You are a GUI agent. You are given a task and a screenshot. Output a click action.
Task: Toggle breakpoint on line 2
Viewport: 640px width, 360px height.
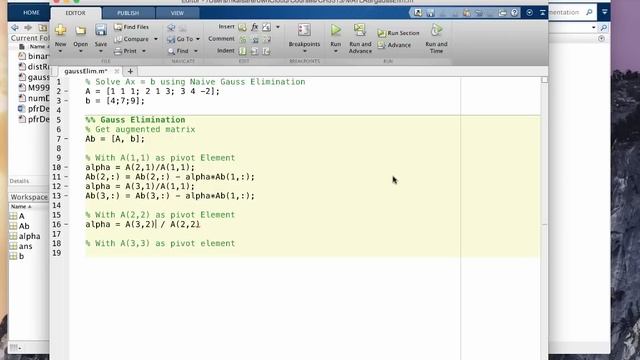(x=66, y=91)
